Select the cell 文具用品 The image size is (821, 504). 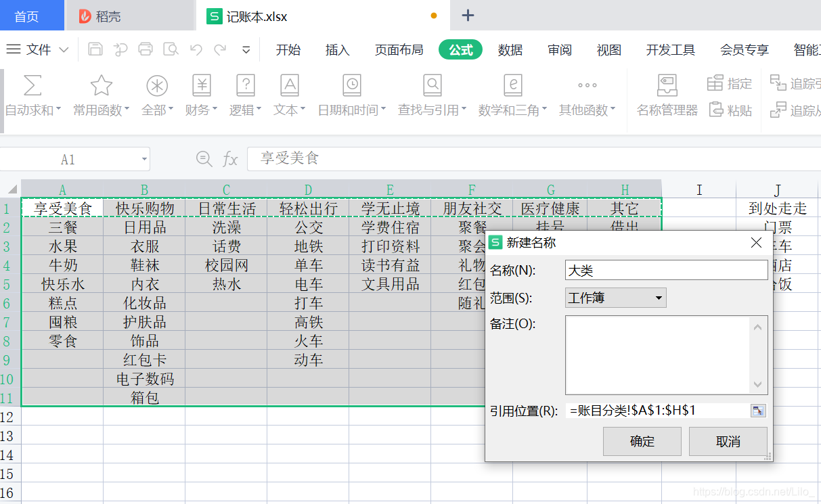[390, 284]
